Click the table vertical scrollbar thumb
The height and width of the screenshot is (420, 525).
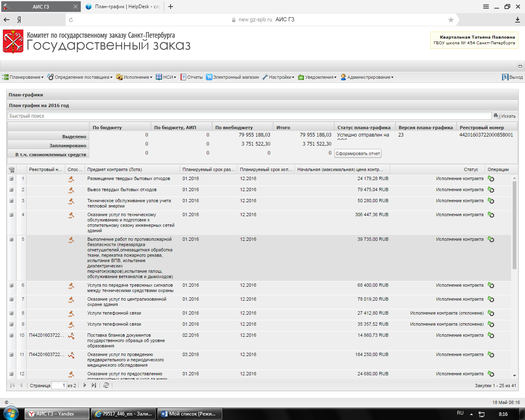514,225
